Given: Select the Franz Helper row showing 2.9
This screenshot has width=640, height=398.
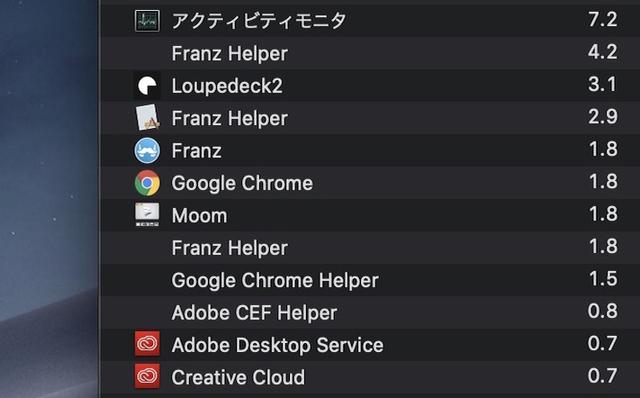Looking at the screenshot, I should point(370,118).
